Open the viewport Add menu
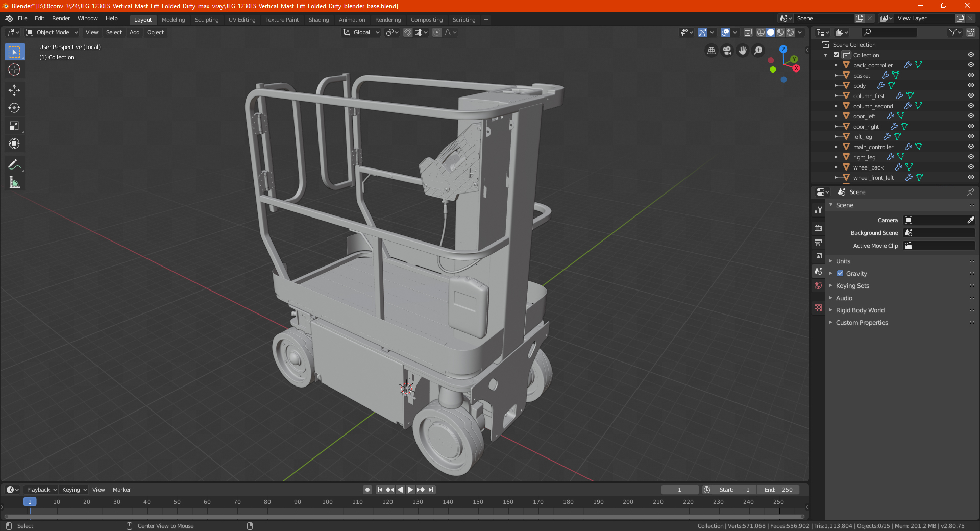 [134, 32]
